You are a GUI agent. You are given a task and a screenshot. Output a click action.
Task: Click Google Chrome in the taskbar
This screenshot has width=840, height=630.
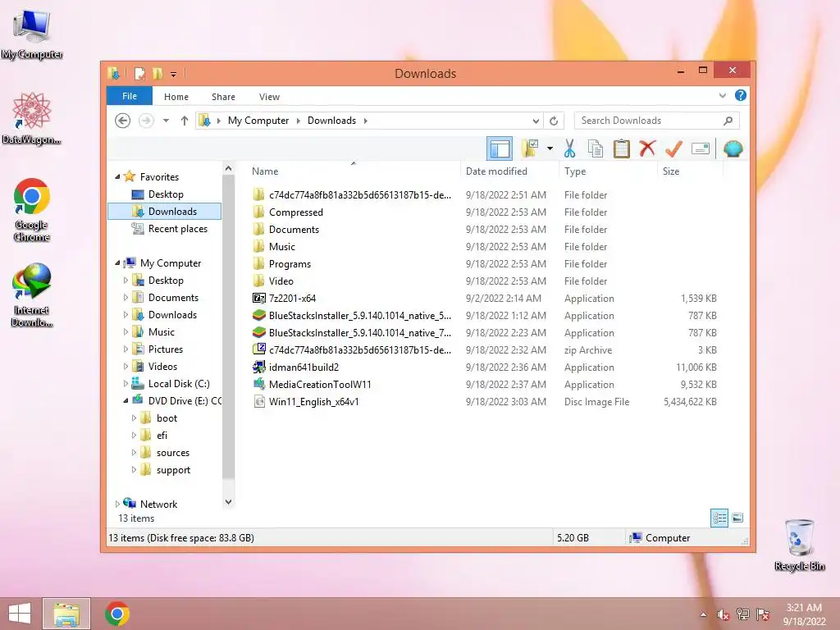pos(117,614)
